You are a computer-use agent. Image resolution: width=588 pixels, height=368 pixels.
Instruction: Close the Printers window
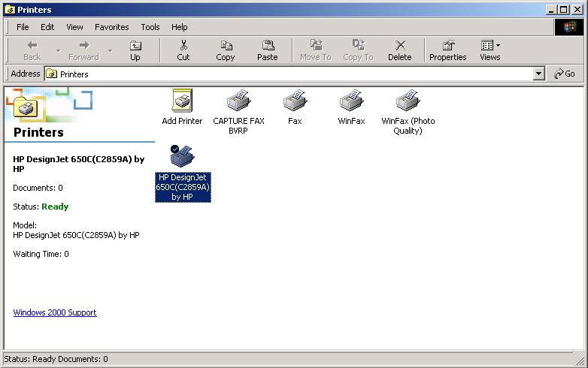577,10
